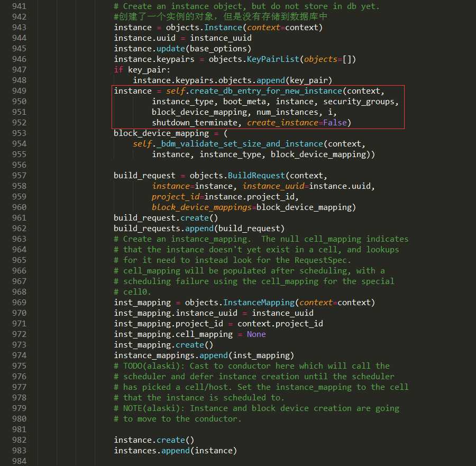Screen dimensions: 476x466
Task: Click 'context.project_id' on line 971
Action: [x=280, y=324]
